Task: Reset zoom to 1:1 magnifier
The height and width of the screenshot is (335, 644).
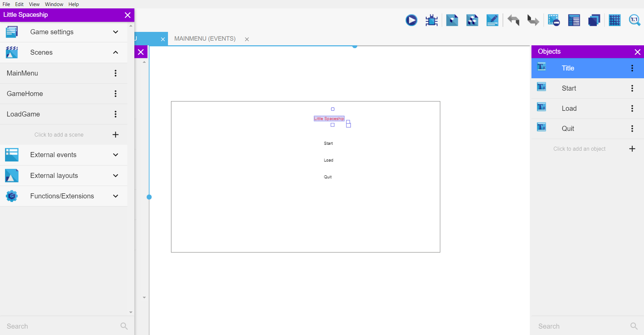Action: coord(635,20)
